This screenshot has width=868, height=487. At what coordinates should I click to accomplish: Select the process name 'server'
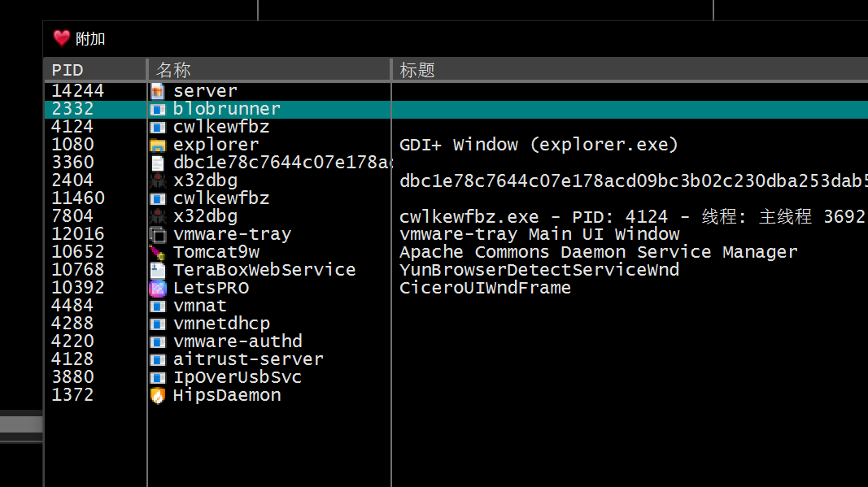[x=205, y=91]
